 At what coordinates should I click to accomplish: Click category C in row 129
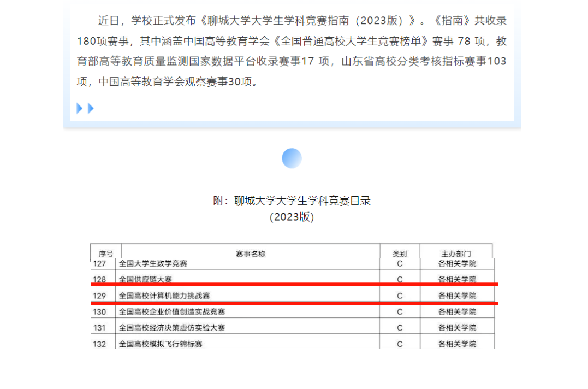coord(400,296)
